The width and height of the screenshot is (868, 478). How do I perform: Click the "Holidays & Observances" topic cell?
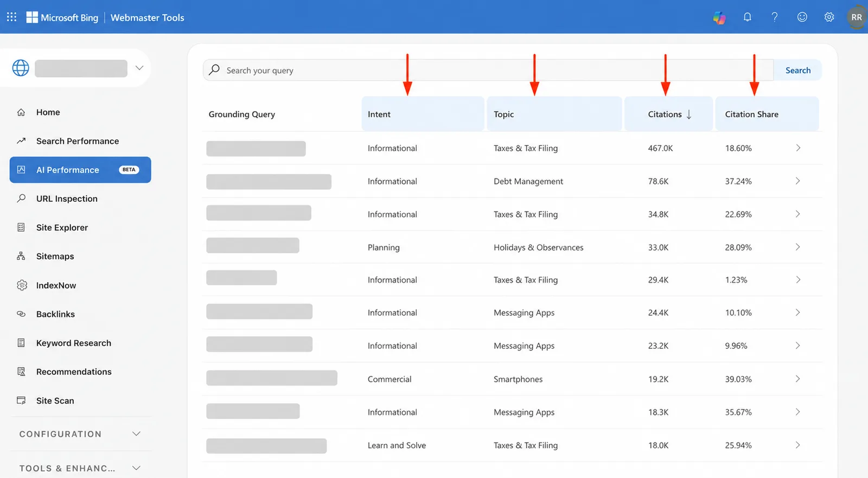point(539,247)
